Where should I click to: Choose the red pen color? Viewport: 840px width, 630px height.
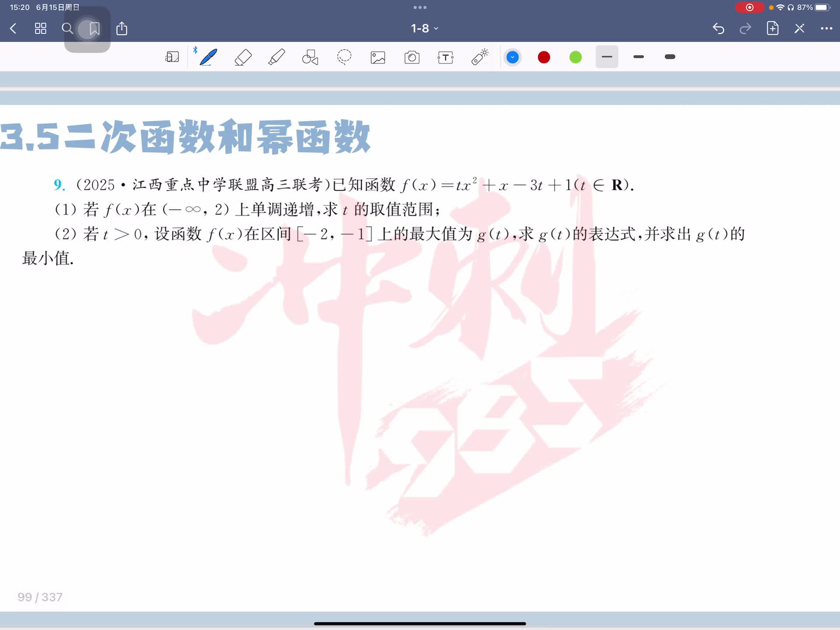coord(544,57)
